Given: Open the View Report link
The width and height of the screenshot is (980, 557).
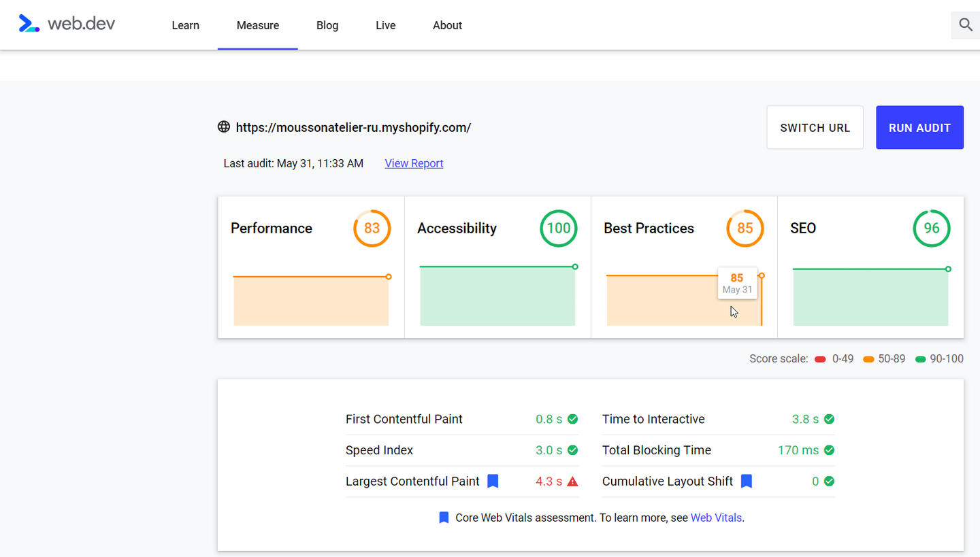Looking at the screenshot, I should [x=414, y=163].
